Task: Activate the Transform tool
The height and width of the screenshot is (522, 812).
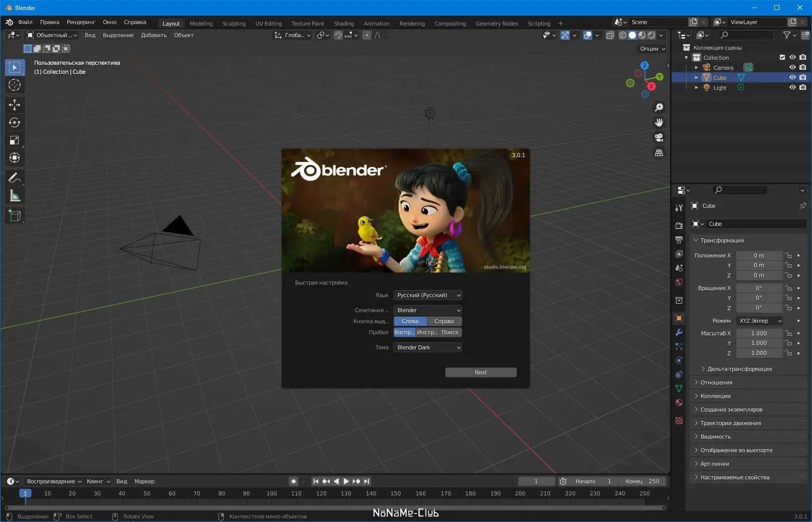Action: [15, 158]
